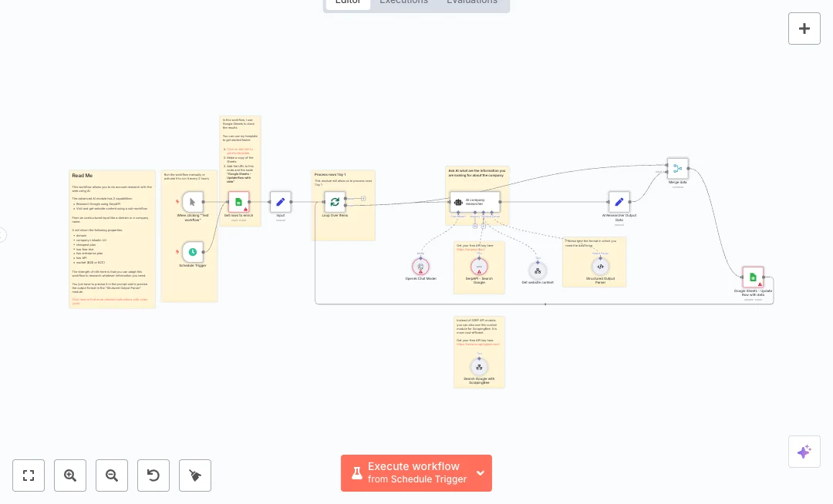Open the AI assistant sparkle button
The height and width of the screenshot is (504, 833).
coord(804,452)
